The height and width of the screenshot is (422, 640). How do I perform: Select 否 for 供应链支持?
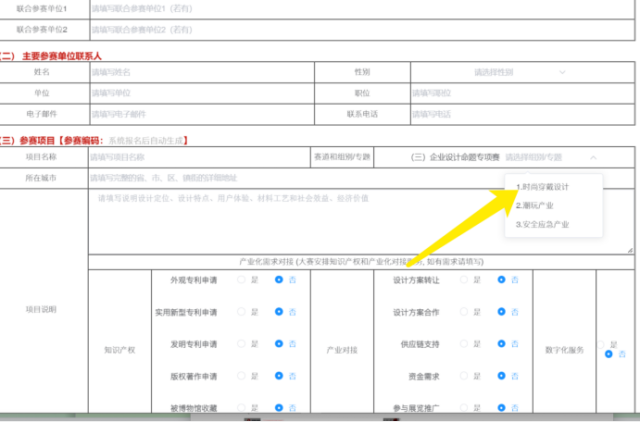click(x=501, y=344)
